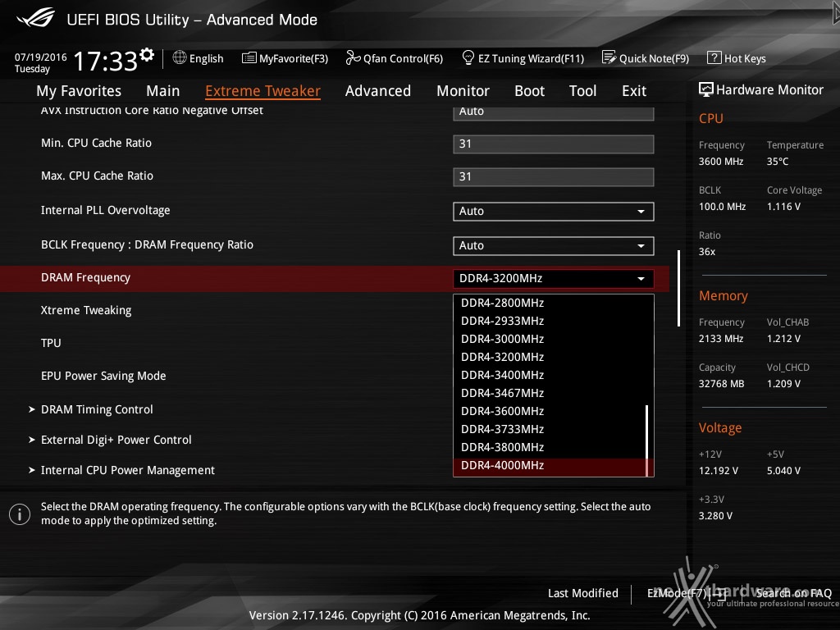The width and height of the screenshot is (840, 630).
Task: Click the MyFavorite(F3) button
Action: pos(285,58)
